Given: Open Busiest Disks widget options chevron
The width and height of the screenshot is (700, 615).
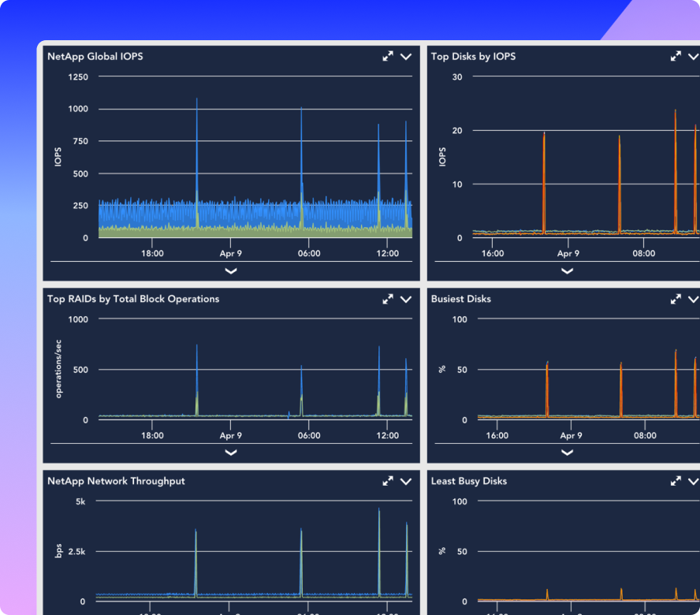Looking at the screenshot, I should 694,300.
